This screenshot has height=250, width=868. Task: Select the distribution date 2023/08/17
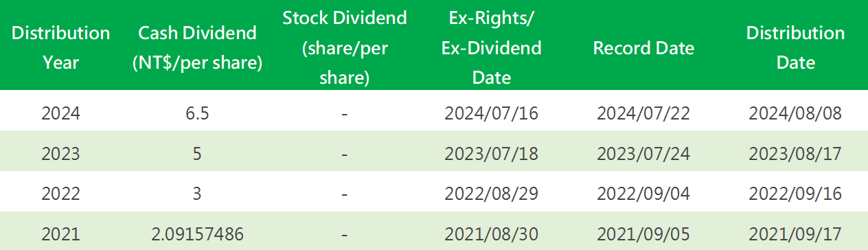click(x=795, y=154)
